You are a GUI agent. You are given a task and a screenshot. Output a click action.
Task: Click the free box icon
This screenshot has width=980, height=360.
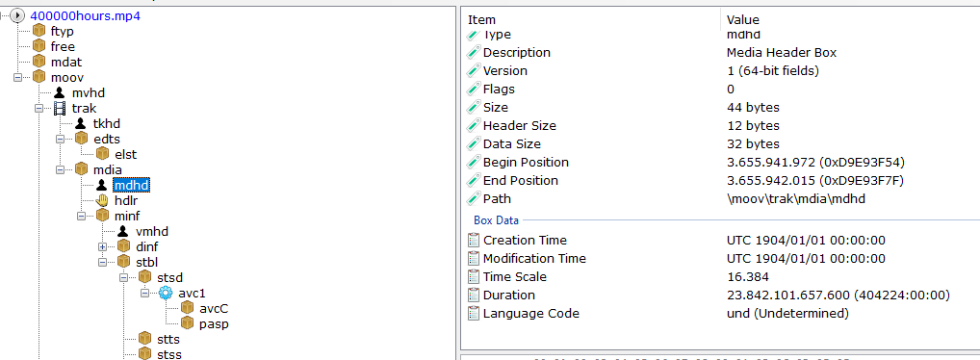39,46
